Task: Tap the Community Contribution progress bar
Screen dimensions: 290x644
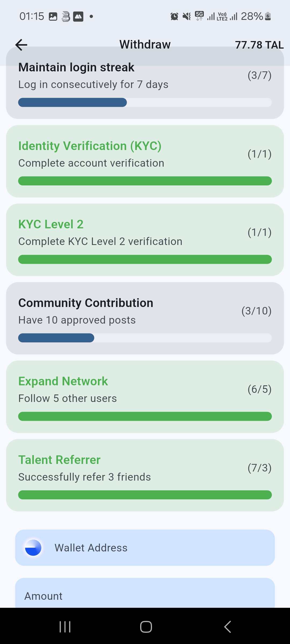Action: point(145,338)
